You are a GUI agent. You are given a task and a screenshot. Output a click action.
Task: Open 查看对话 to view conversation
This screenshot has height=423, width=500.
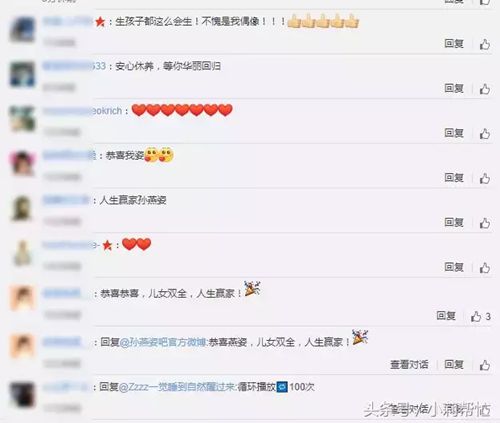pyautogui.click(x=409, y=364)
